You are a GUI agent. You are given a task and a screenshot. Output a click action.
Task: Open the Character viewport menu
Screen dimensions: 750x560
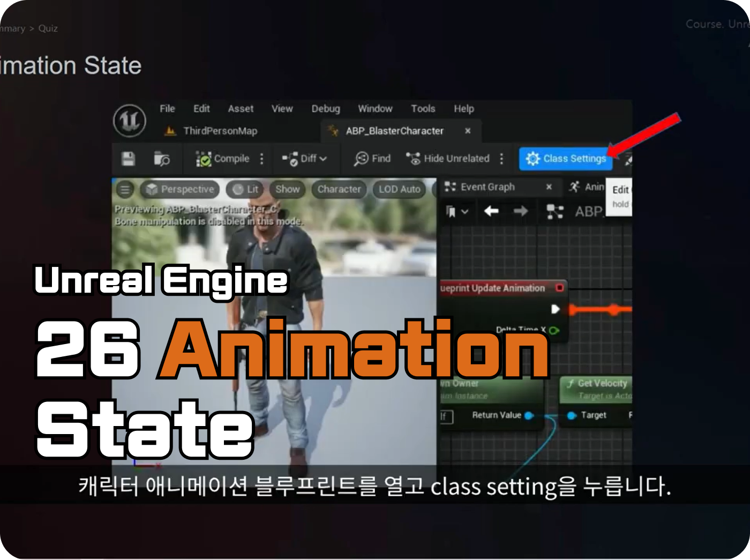pyautogui.click(x=339, y=189)
